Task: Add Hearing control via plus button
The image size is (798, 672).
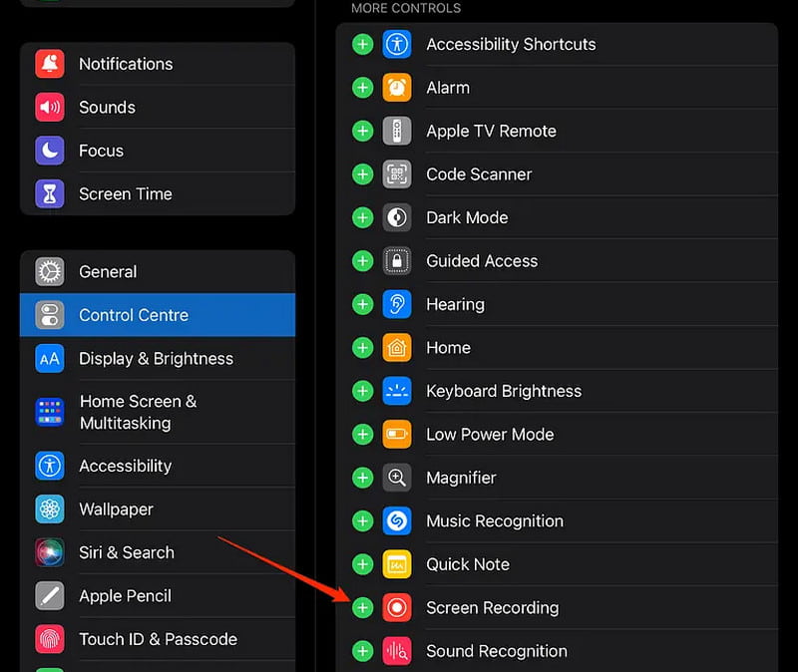Action: click(x=363, y=304)
